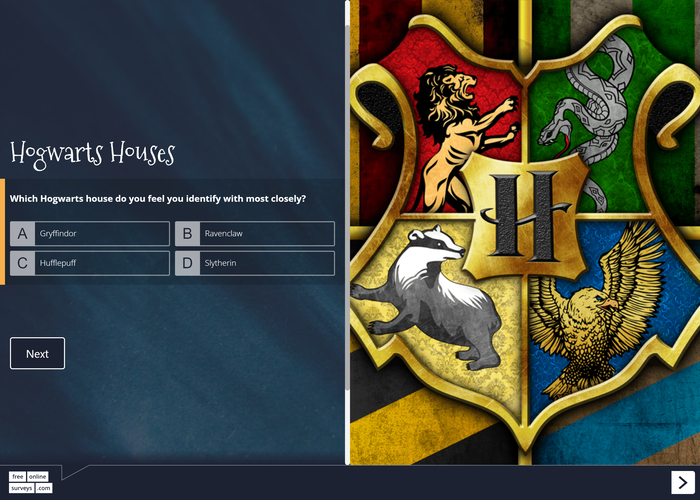Click the orange question highlight bar
The height and width of the screenshot is (500, 700).
click(x=2, y=232)
